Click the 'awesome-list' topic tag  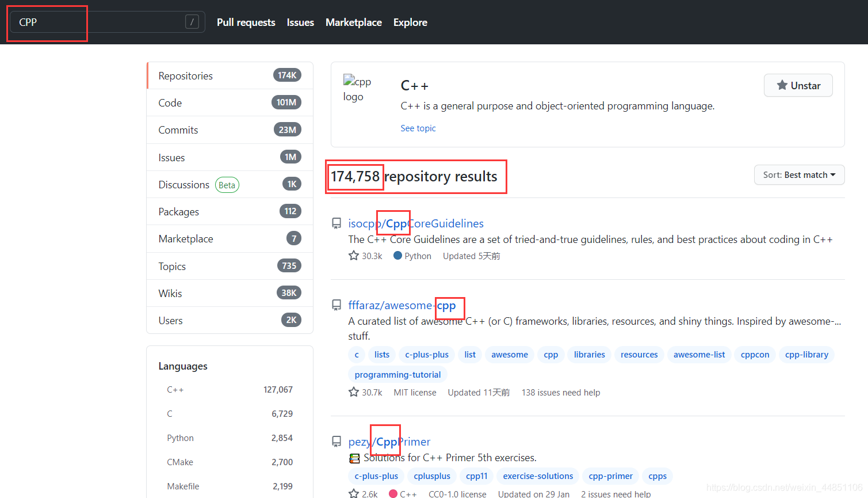tap(699, 355)
